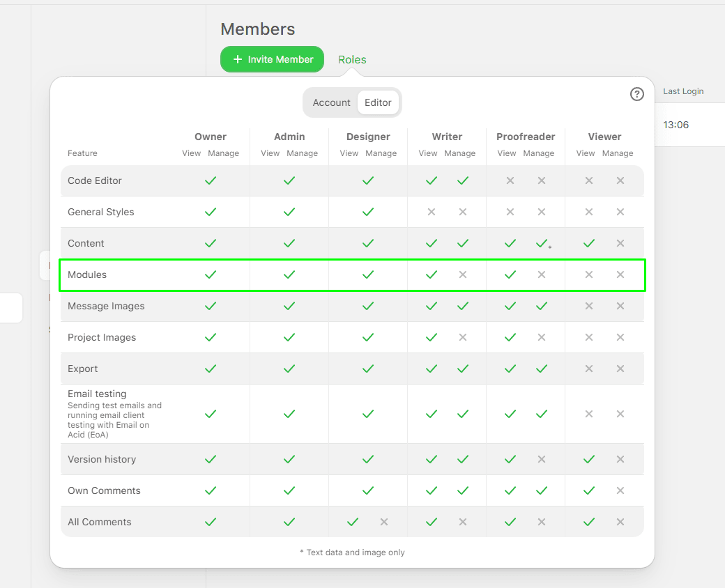
Task: Click Viewer View checkmark for Content row
Action: [x=589, y=243]
